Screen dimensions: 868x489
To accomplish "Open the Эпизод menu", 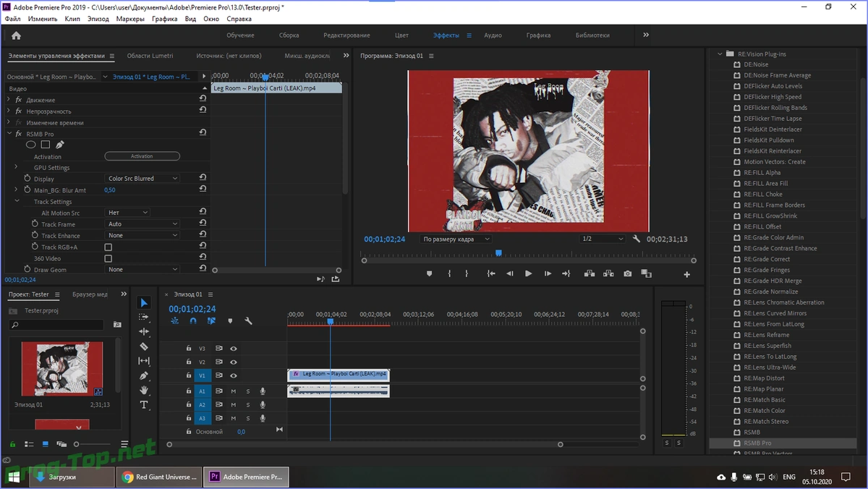I will pos(98,19).
